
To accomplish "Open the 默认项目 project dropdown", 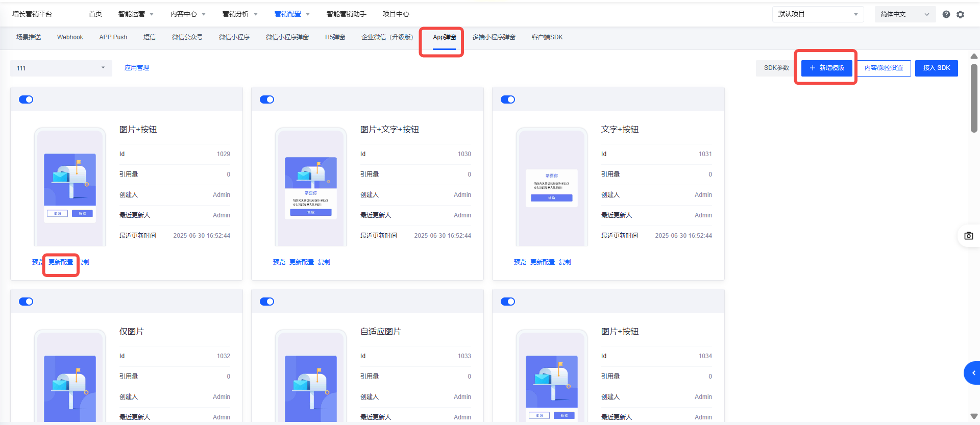I will coord(818,14).
